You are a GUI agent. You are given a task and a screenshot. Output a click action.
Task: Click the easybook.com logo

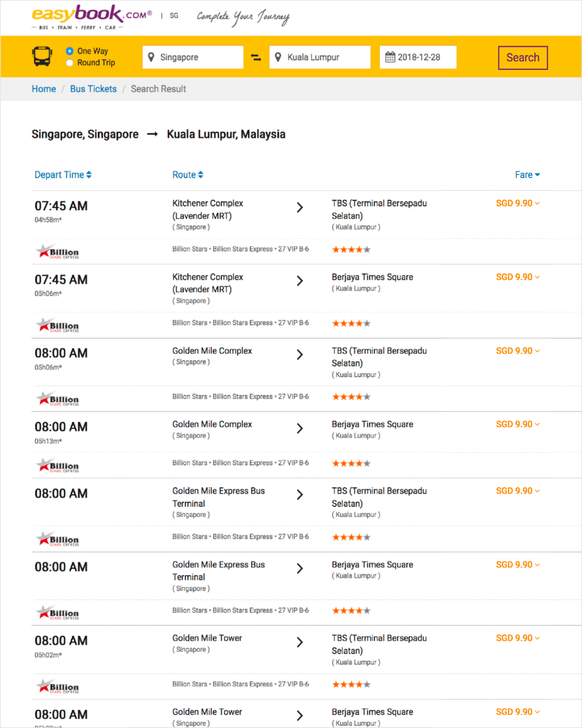[x=92, y=17]
